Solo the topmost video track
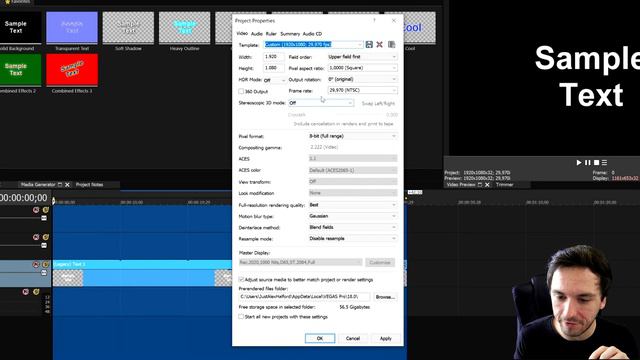Viewport: 640px width, 360px height. point(45,210)
